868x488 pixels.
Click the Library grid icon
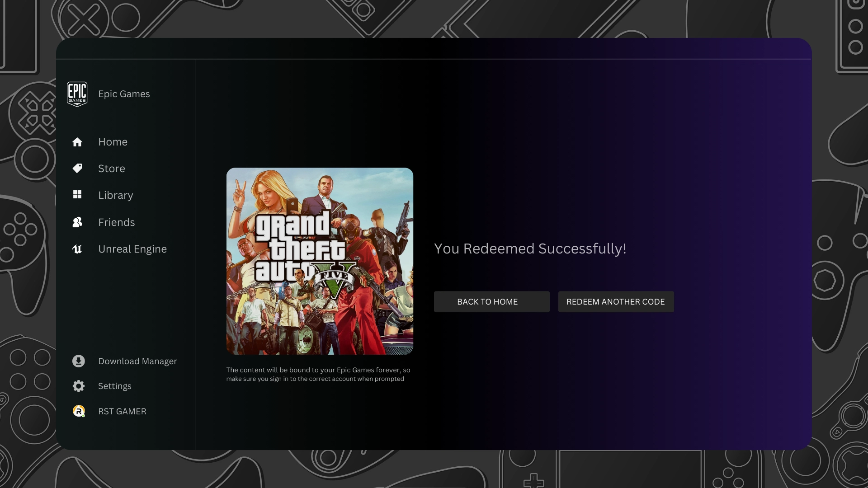[77, 194]
